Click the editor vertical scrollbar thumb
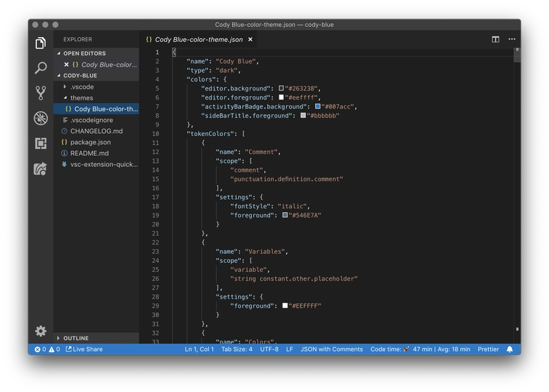549x392 pixels. [x=517, y=56]
